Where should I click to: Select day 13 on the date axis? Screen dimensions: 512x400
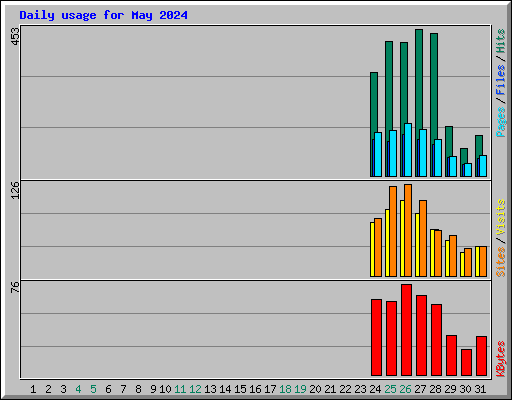210,389
